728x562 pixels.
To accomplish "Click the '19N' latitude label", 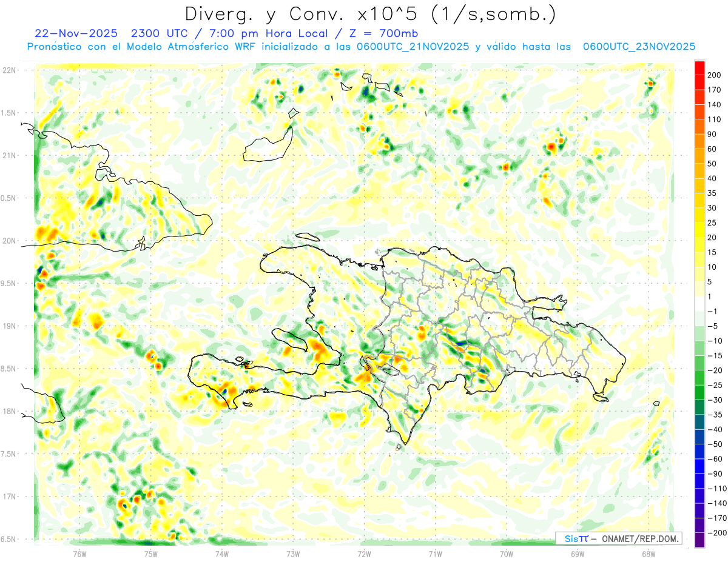I will 10,326.
